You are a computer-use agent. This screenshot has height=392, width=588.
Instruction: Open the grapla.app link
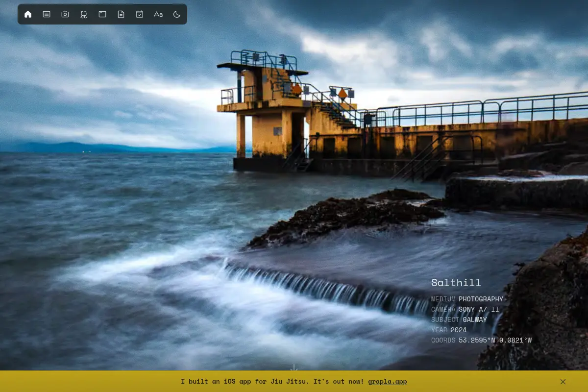point(388,381)
